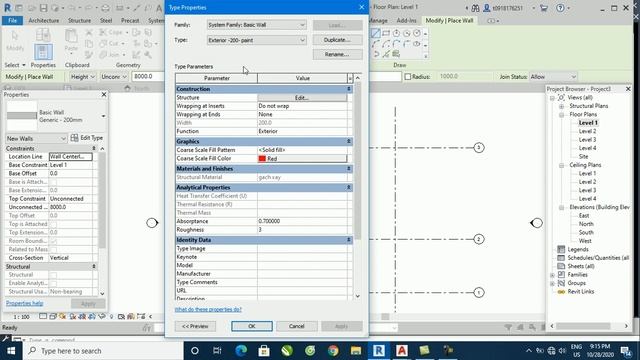The width and height of the screenshot is (640, 360).
Task: Click the Revit application R logo
Action: (7, 8)
